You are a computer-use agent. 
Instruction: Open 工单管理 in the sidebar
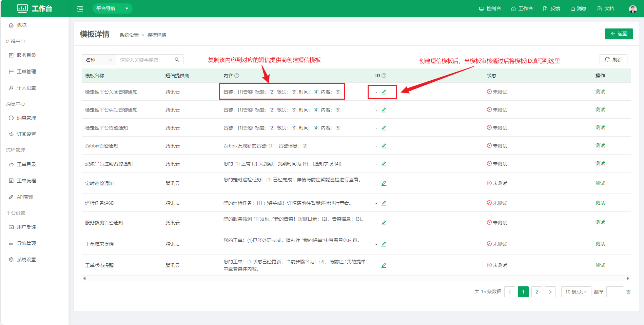(22, 72)
